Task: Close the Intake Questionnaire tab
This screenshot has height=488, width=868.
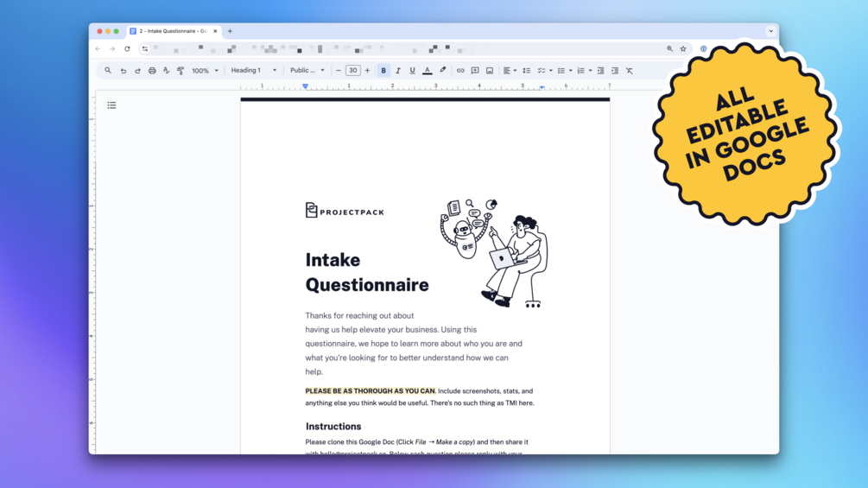Action: point(215,31)
